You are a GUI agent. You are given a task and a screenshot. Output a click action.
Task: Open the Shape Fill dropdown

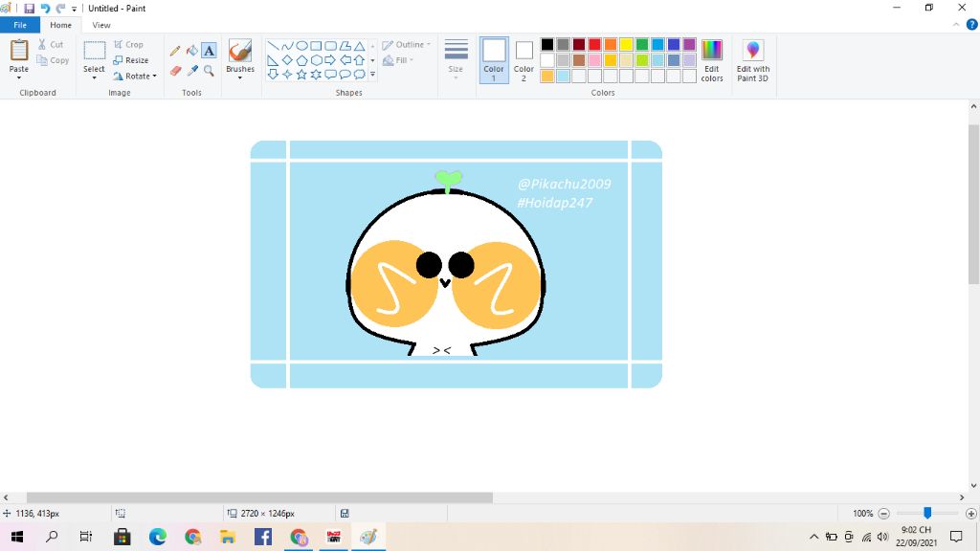pyautogui.click(x=398, y=60)
